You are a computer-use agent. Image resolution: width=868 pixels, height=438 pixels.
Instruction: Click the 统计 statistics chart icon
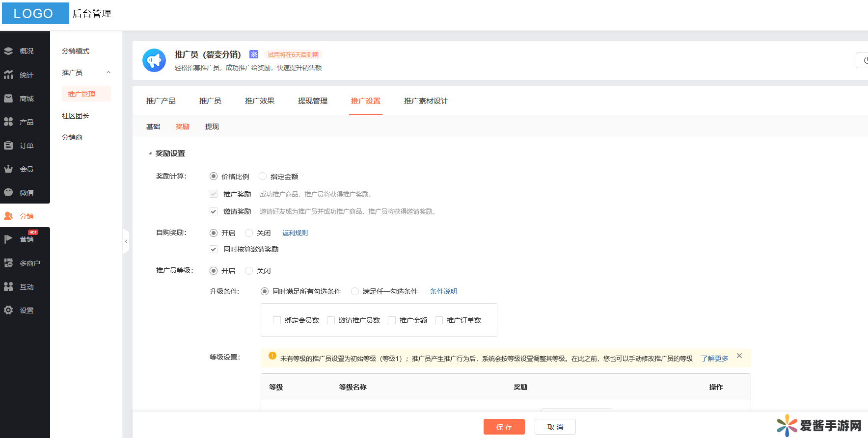[8, 75]
